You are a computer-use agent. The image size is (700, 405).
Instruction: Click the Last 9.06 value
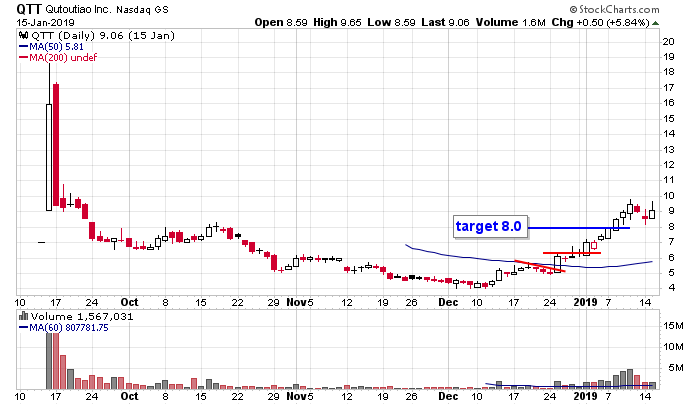click(445, 22)
